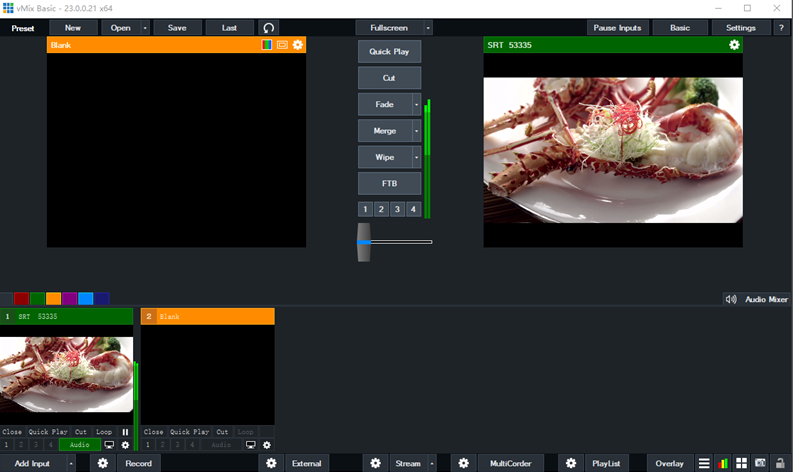
Task: Toggle Audio on Blank input
Action: tap(221, 445)
